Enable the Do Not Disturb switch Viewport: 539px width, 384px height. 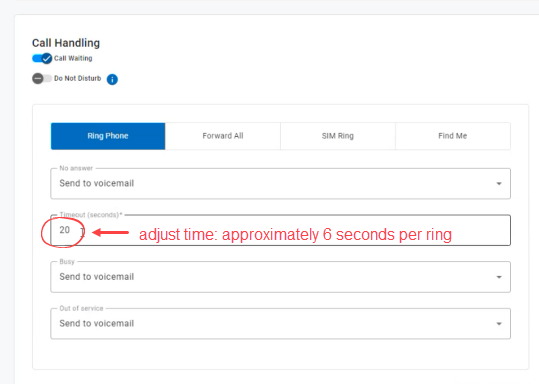click(x=42, y=78)
